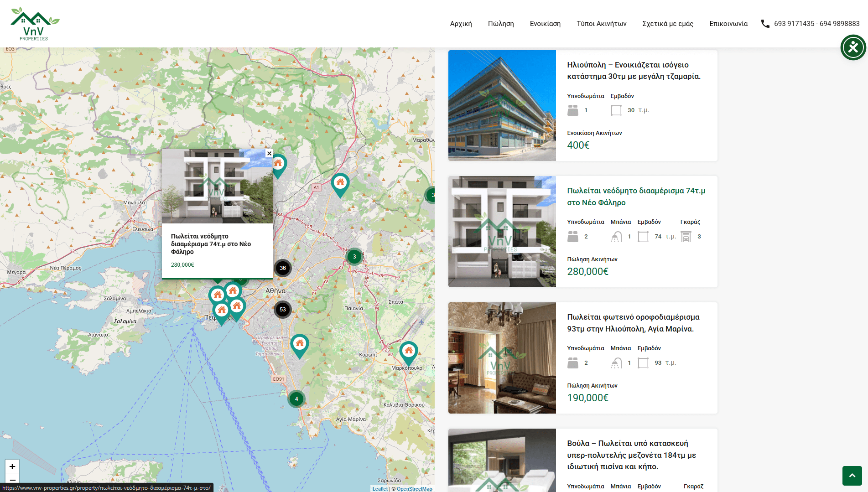This screenshot has width=868, height=492.
Task: Open the Ηλιούπολη 30τμ shop listing title
Action: click(634, 71)
